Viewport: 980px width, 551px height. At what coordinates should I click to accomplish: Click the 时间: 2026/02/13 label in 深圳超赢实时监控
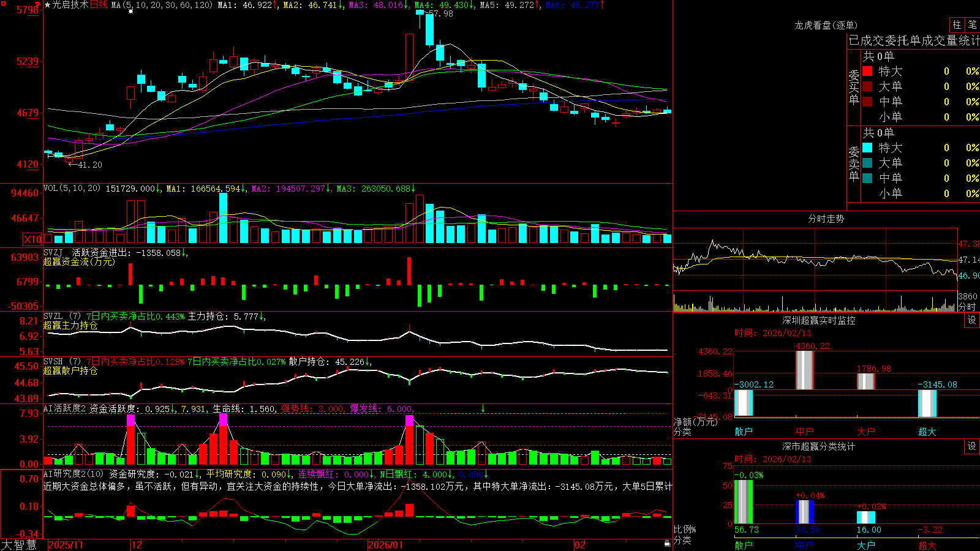[773, 333]
